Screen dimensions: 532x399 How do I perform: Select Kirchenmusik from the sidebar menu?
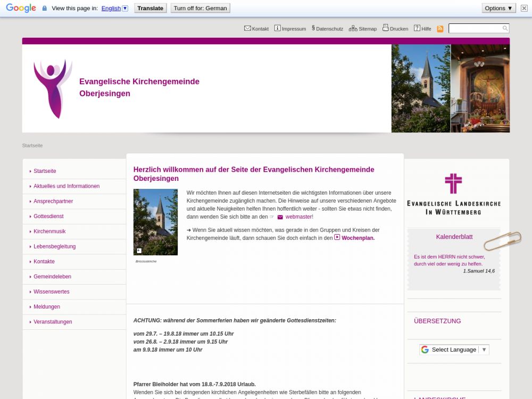49,231
